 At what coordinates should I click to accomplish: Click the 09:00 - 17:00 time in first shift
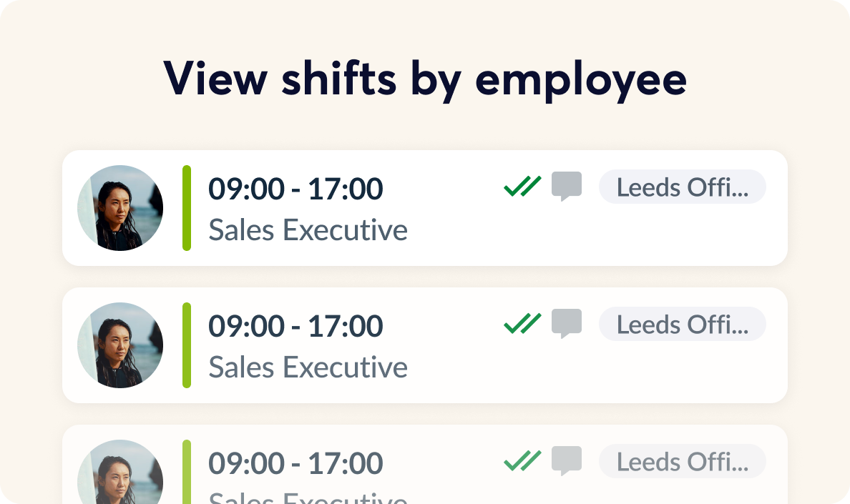coord(295,189)
